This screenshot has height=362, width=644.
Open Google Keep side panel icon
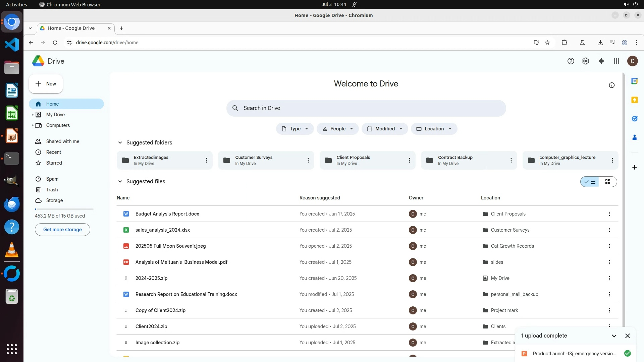tap(634, 100)
